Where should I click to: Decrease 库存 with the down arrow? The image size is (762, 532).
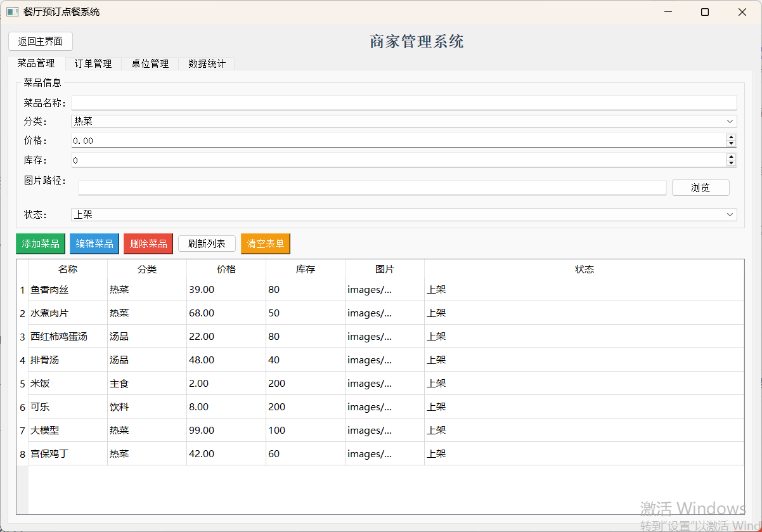pyautogui.click(x=732, y=164)
